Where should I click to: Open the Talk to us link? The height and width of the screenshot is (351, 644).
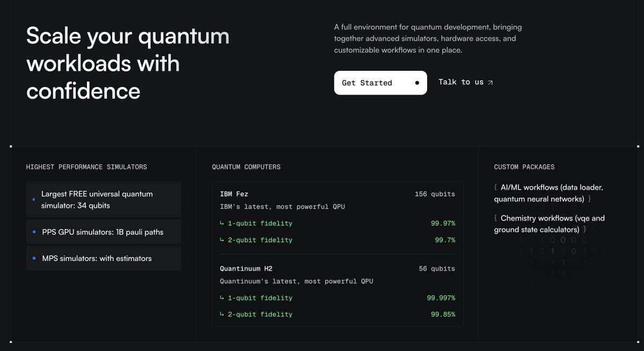point(465,82)
